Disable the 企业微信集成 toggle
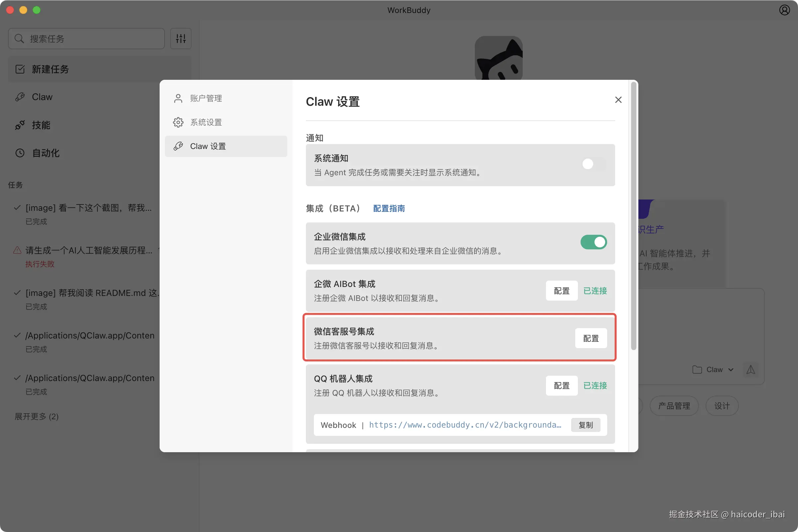798x532 pixels. (x=594, y=242)
